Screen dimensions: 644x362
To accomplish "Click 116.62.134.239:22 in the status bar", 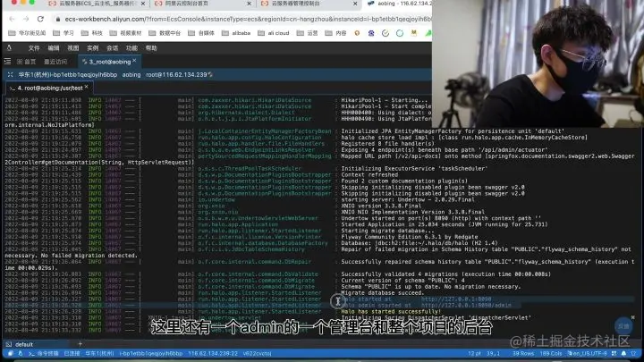I will click(213, 353).
